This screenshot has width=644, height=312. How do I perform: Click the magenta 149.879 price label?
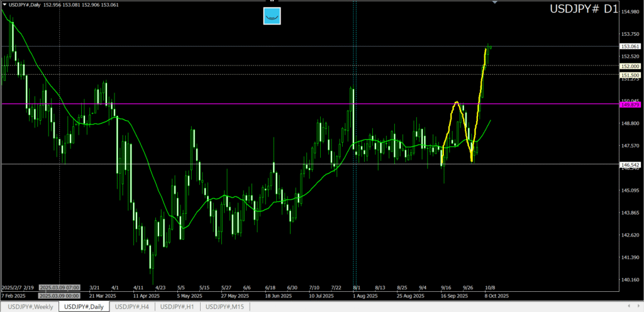click(x=630, y=104)
